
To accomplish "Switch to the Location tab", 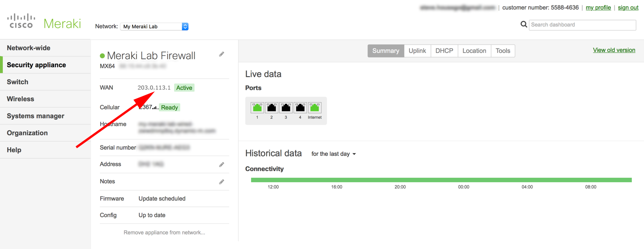I will [x=474, y=51].
